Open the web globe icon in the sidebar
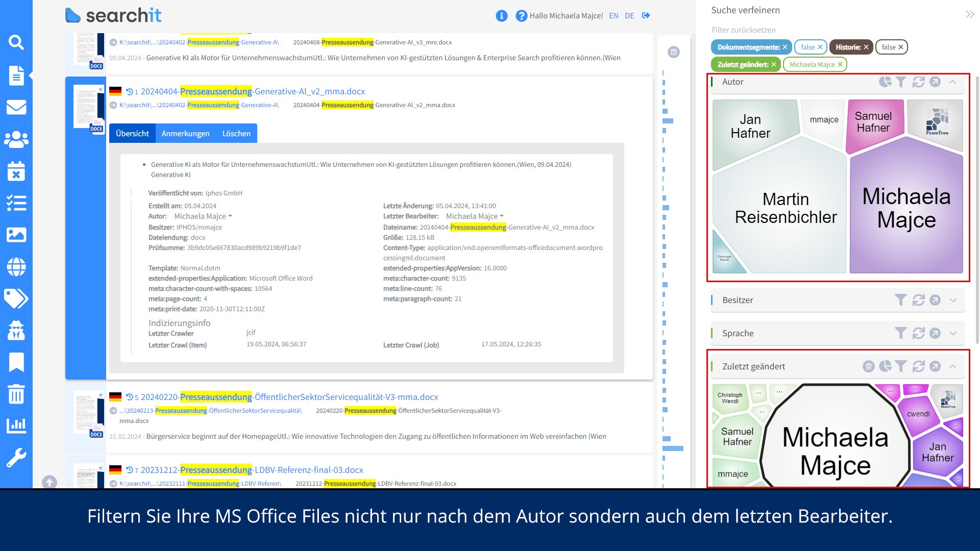 [16, 267]
